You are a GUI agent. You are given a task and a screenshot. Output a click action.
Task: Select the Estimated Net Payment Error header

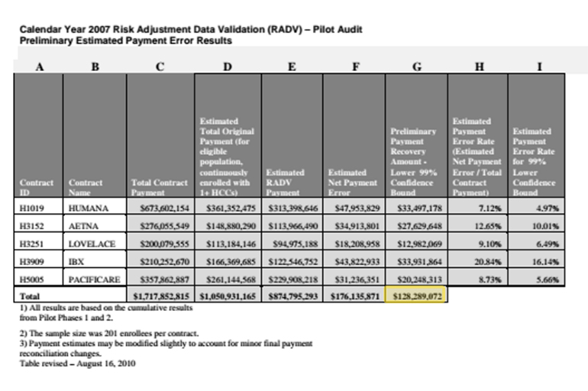353,183
